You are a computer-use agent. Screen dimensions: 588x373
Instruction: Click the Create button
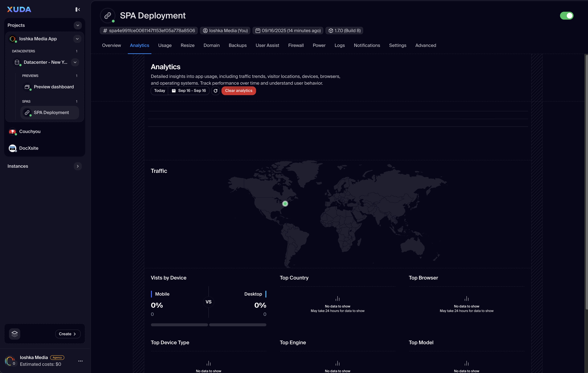68,334
